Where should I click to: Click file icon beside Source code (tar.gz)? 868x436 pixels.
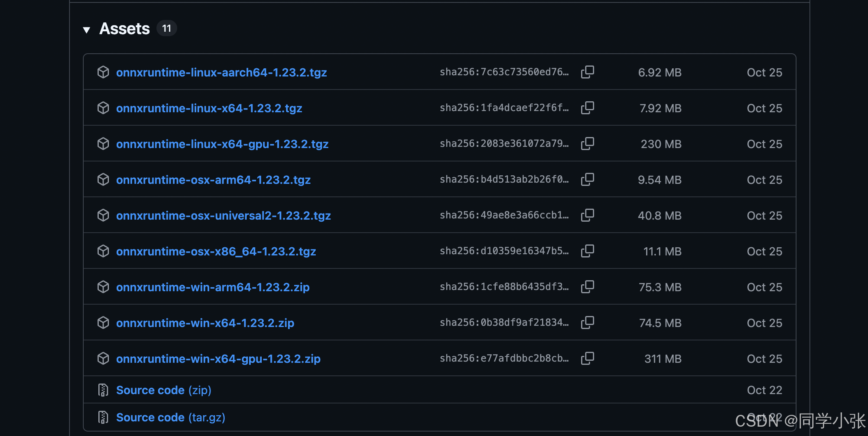(103, 417)
